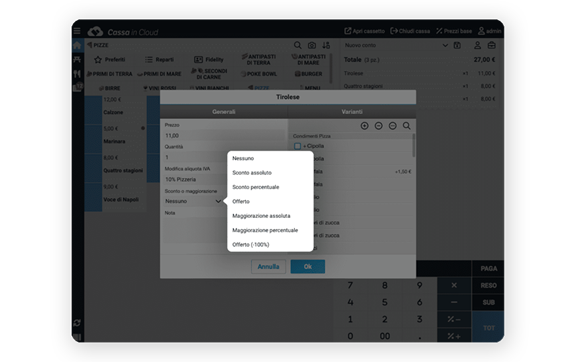This screenshot has height=362, width=576.
Task: Select ANTIPASTI DI TERRA category
Action: click(x=259, y=60)
